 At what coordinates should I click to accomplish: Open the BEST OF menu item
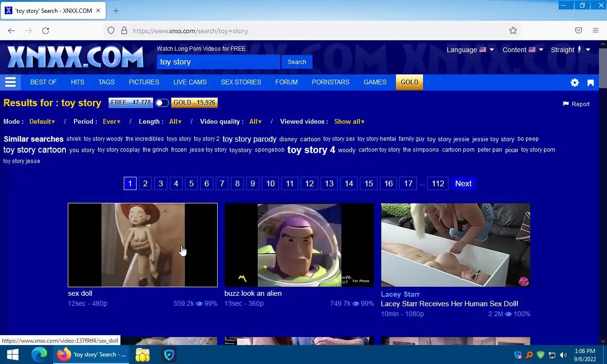tap(43, 82)
